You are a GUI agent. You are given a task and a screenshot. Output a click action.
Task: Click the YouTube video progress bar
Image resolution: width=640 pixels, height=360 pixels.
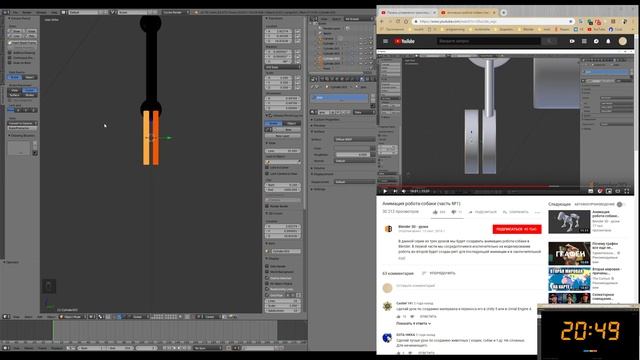505,186
